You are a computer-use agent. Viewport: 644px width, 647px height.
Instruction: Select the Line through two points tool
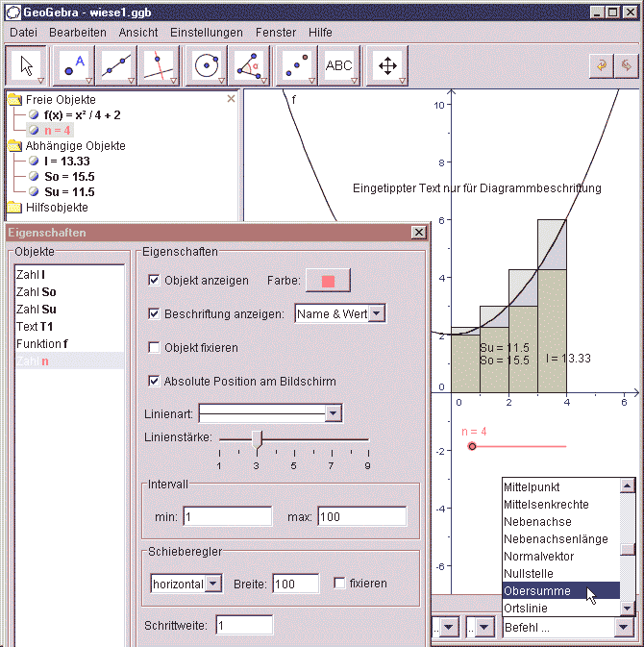tap(116, 64)
